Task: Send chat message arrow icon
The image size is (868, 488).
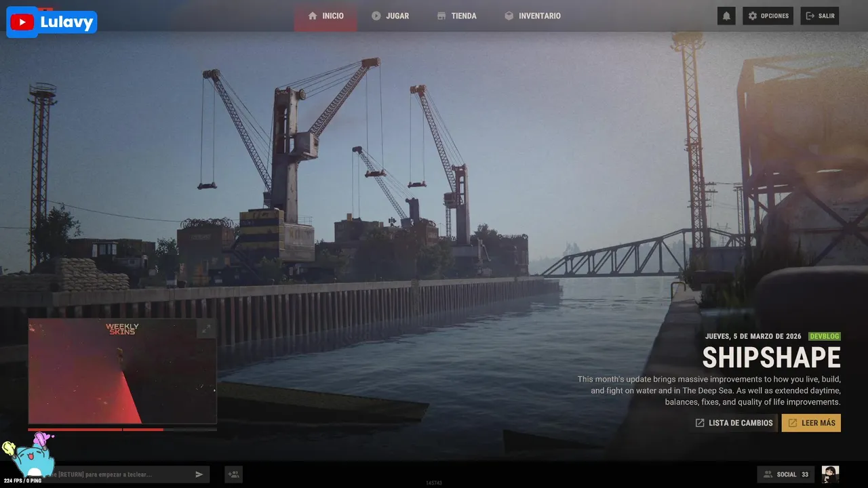Action: point(199,474)
